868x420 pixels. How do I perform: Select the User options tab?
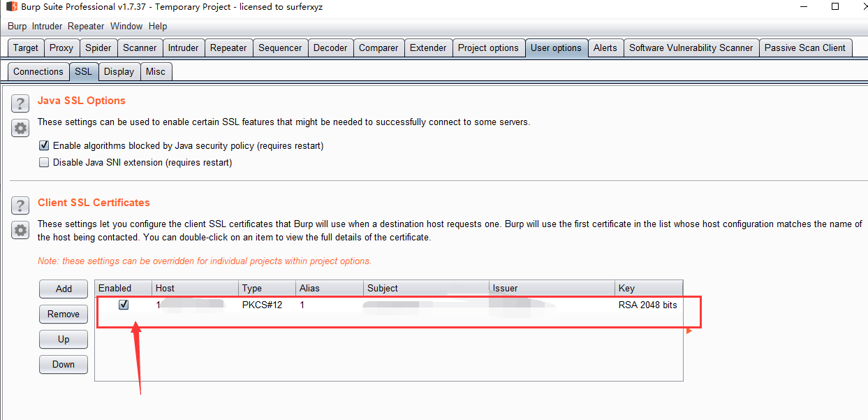(x=556, y=48)
